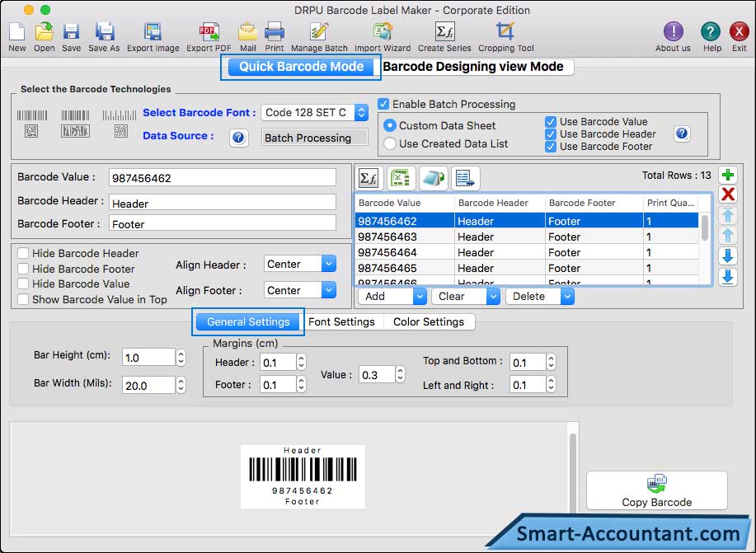Toggle Enable Batch Processing checkbox
This screenshot has height=553, width=756.
click(384, 104)
